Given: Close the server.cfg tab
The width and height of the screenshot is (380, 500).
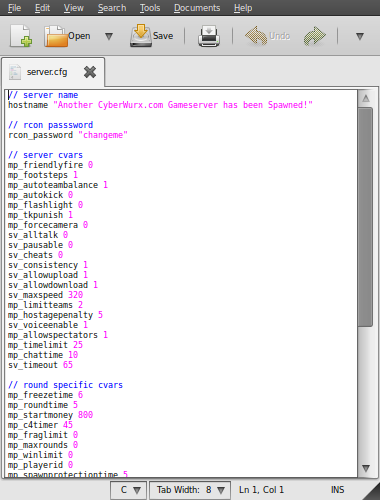Looking at the screenshot, I should [x=90, y=72].
